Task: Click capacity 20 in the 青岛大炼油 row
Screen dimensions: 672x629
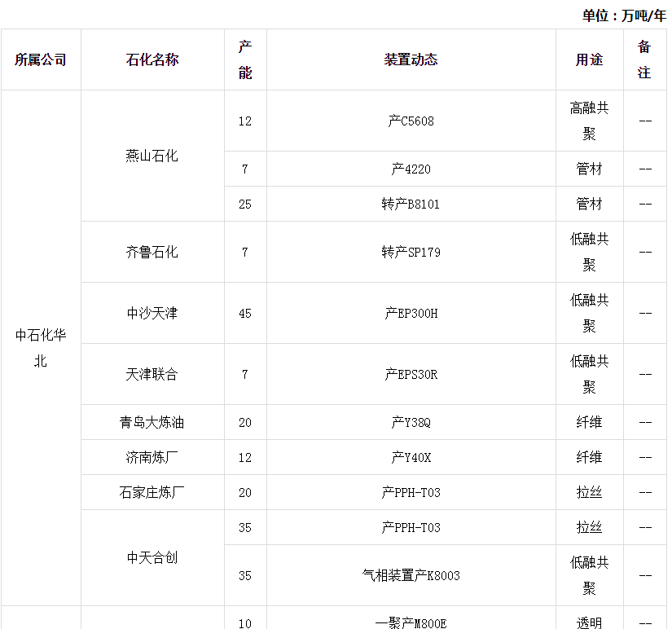Action: tap(245, 423)
